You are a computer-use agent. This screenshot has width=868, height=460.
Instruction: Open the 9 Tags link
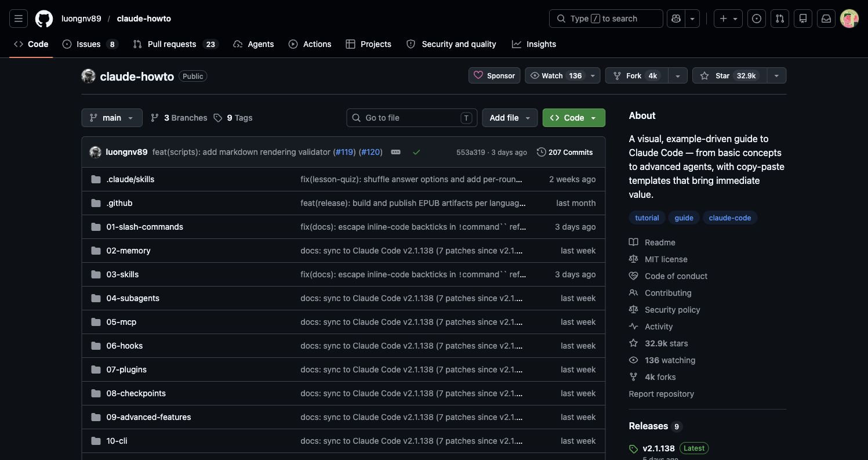tap(233, 118)
